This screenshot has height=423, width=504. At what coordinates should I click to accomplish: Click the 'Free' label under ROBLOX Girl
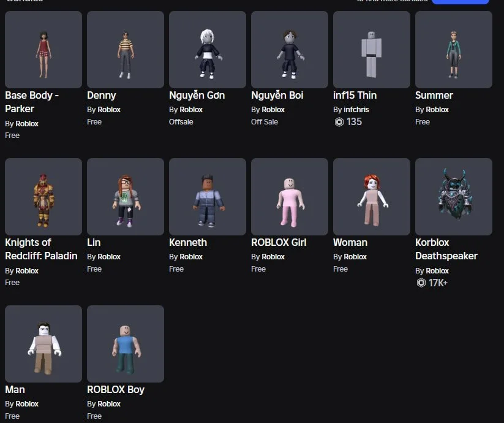(x=258, y=269)
